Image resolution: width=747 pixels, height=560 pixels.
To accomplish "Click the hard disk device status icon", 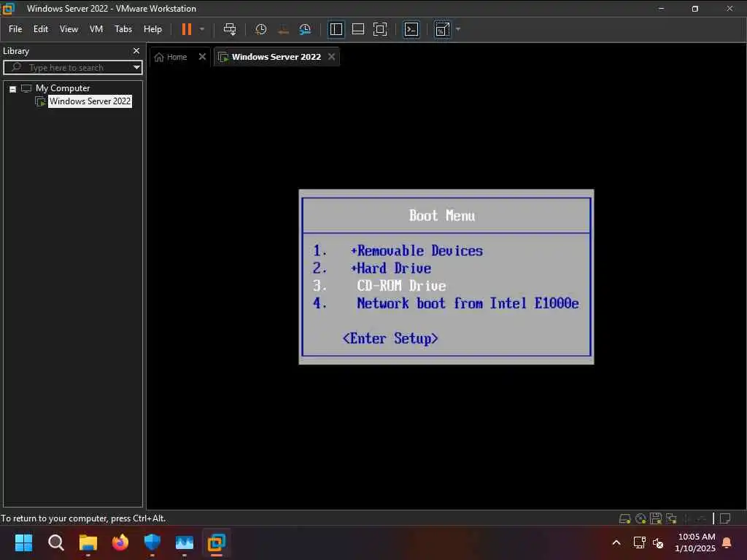I will (x=624, y=518).
